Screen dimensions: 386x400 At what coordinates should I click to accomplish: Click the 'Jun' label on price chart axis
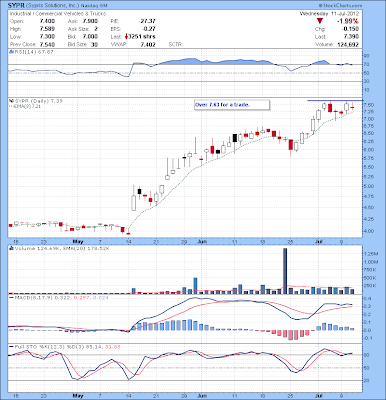coord(200,241)
